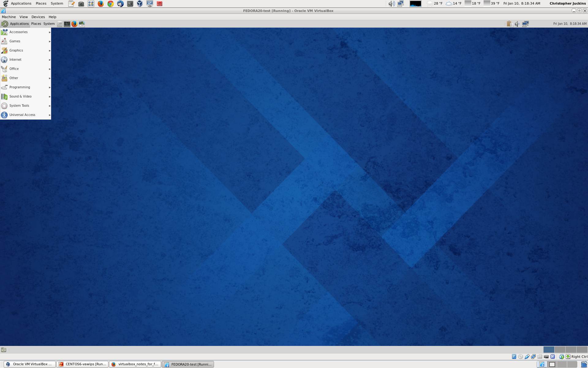Viewport: 588px width, 368px height.
Task: Expand the Sound & Video submenu
Action: pyautogui.click(x=26, y=97)
